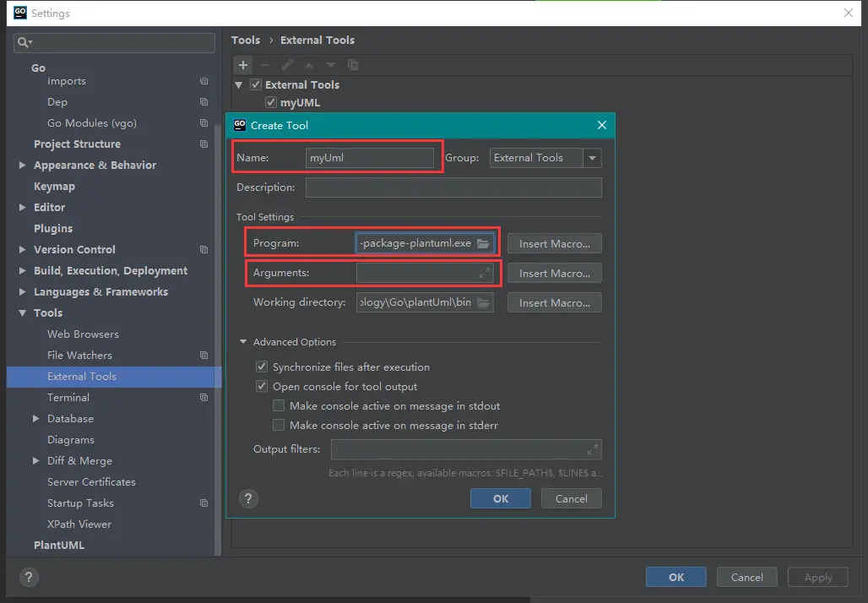Viewport: 868px width, 603px height.
Task: Move tool up with up arrow icon
Action: 309,65
